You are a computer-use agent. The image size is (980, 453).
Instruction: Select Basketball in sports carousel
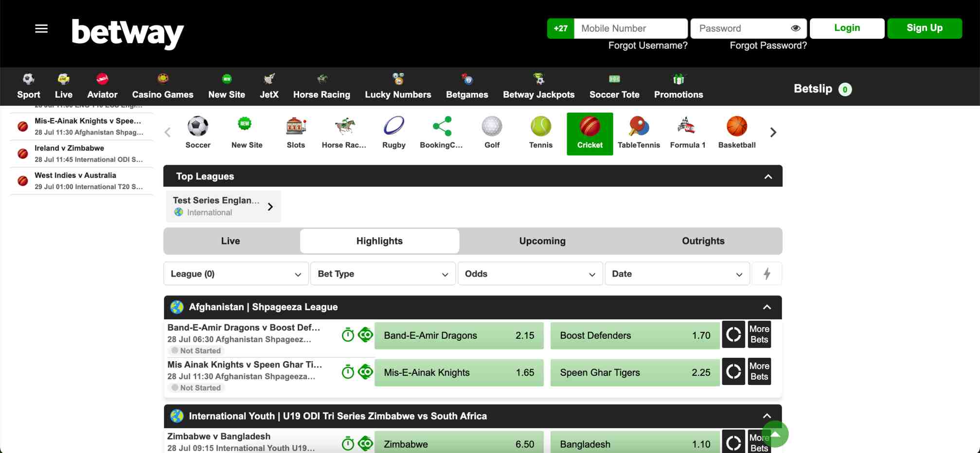click(737, 133)
